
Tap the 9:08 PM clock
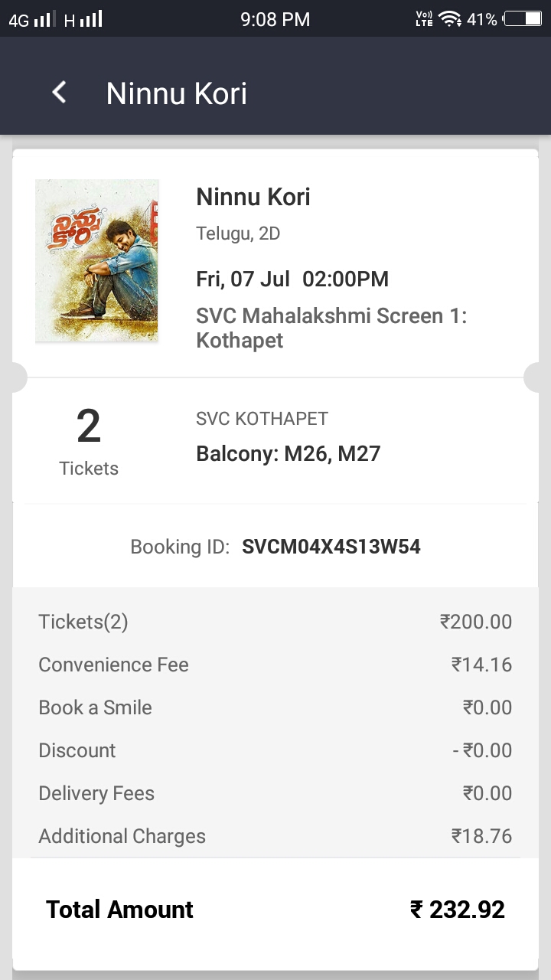[275, 19]
